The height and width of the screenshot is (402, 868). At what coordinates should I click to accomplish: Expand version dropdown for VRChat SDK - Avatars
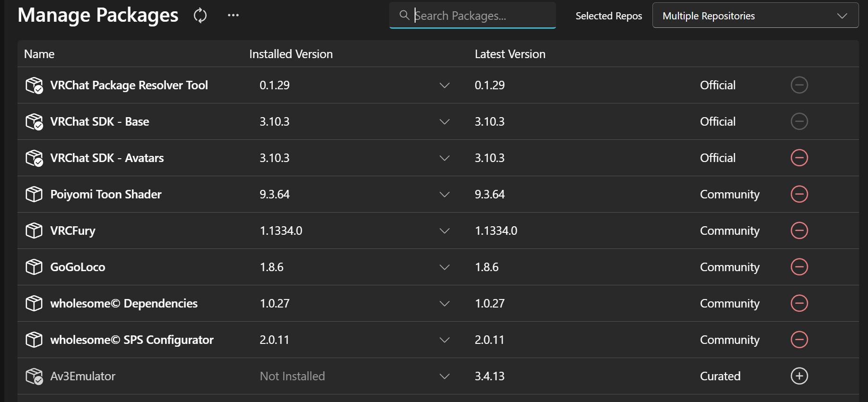(444, 158)
